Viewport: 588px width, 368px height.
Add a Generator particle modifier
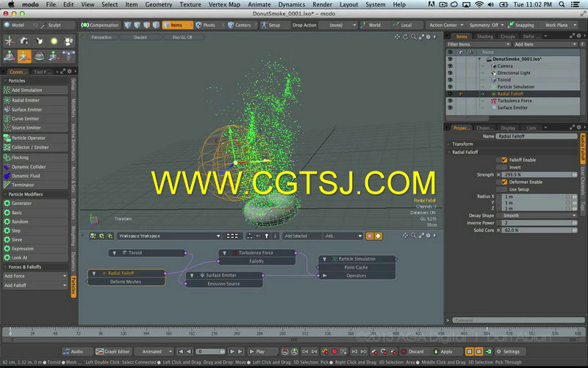pyautogui.click(x=35, y=203)
